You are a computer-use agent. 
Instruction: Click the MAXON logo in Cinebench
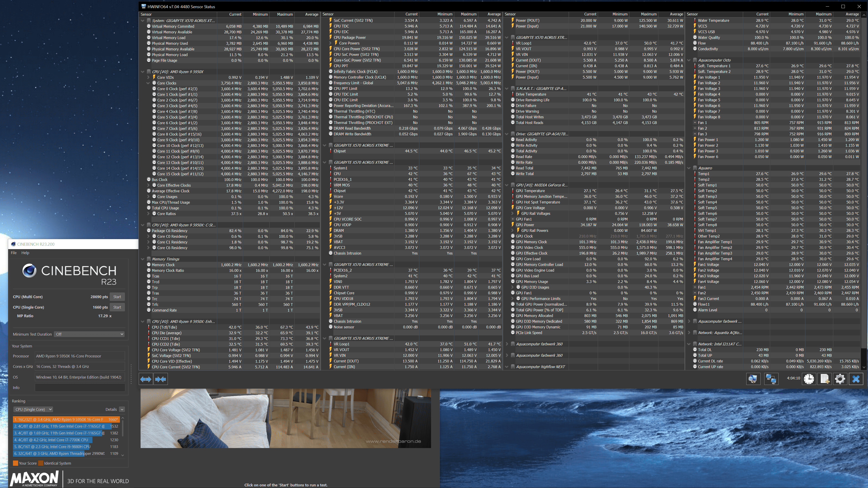click(x=34, y=478)
